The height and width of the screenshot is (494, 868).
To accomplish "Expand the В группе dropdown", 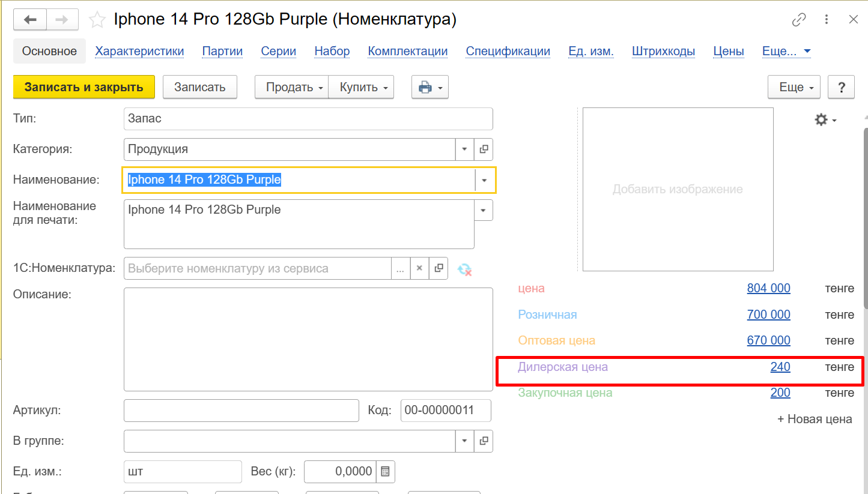I will tap(464, 441).
